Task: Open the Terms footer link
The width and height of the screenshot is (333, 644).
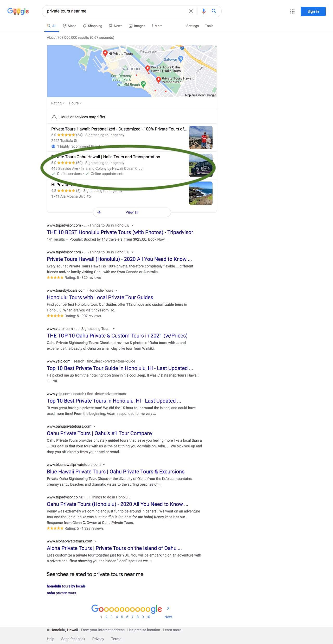Action: pyautogui.click(x=116, y=639)
